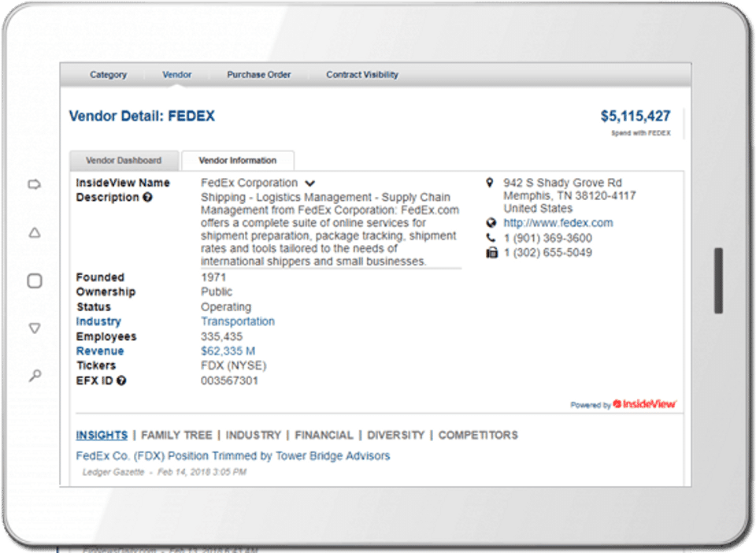Open the FAMILY TREE section

(176, 435)
